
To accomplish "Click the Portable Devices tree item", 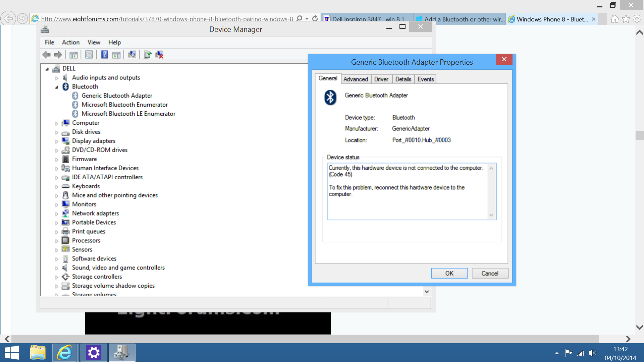I will pyautogui.click(x=94, y=222).
